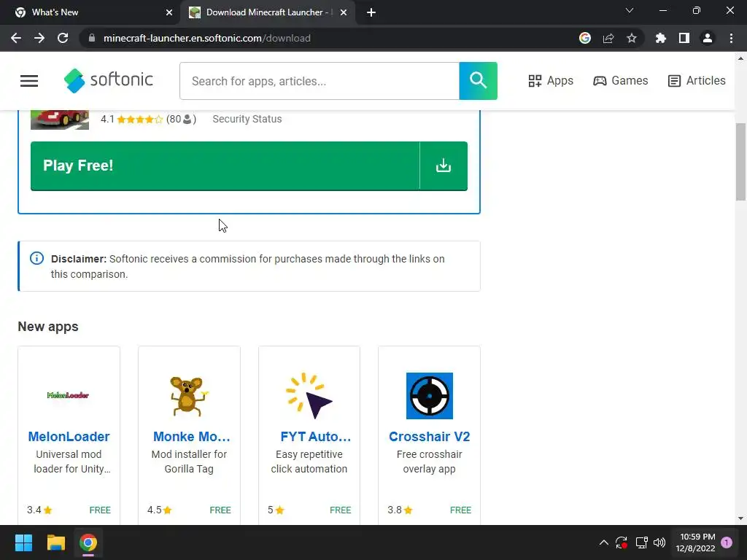Click the vertical scrollbar thumb

[x=740, y=162]
